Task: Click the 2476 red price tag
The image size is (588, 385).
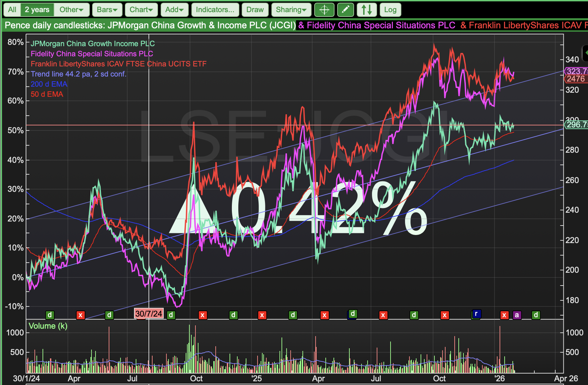Action: (577, 79)
